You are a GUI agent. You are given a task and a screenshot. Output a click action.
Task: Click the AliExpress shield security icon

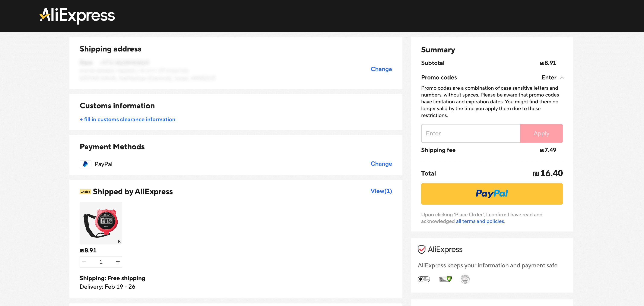click(422, 249)
